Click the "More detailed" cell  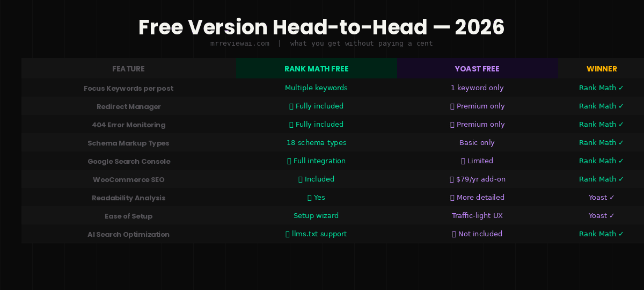477,197
